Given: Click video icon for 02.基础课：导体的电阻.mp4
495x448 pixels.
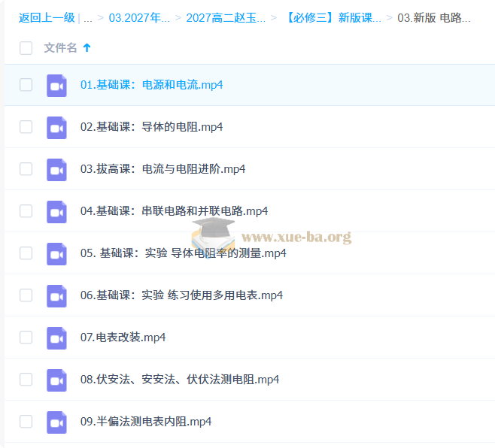Looking at the screenshot, I should point(57,128).
